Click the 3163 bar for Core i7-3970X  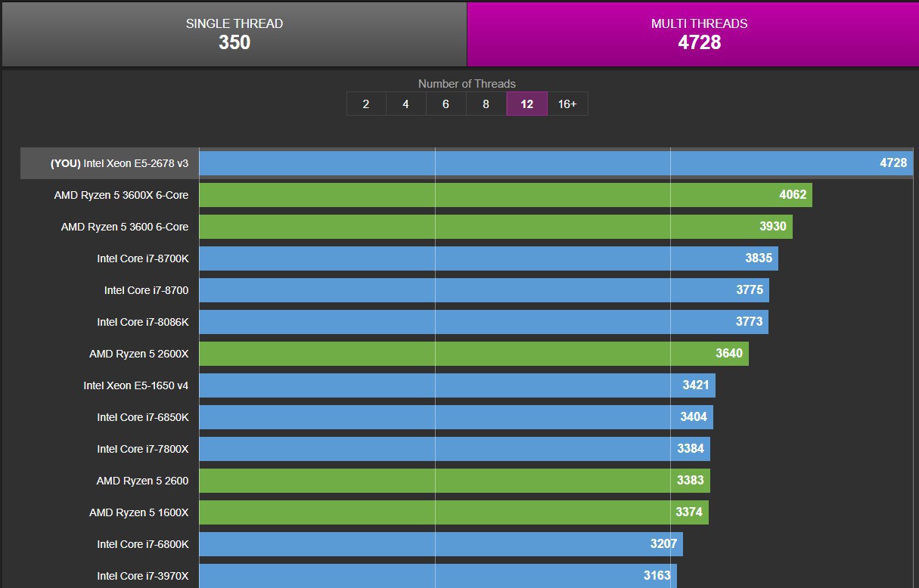click(438, 576)
